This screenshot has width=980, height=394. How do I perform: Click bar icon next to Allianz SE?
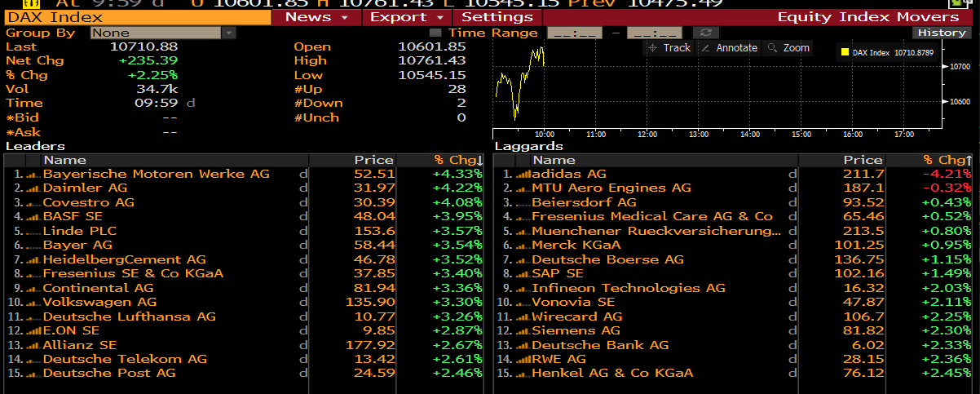point(33,346)
